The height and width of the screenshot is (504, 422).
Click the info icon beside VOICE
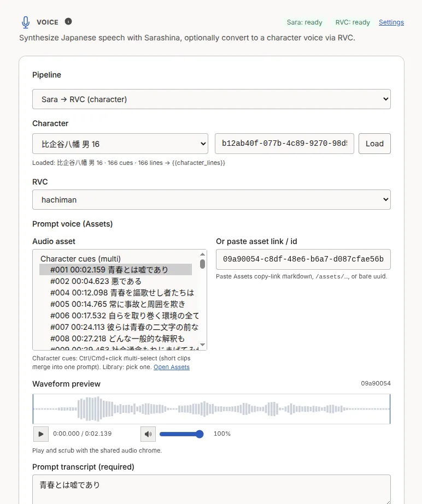coord(68,21)
